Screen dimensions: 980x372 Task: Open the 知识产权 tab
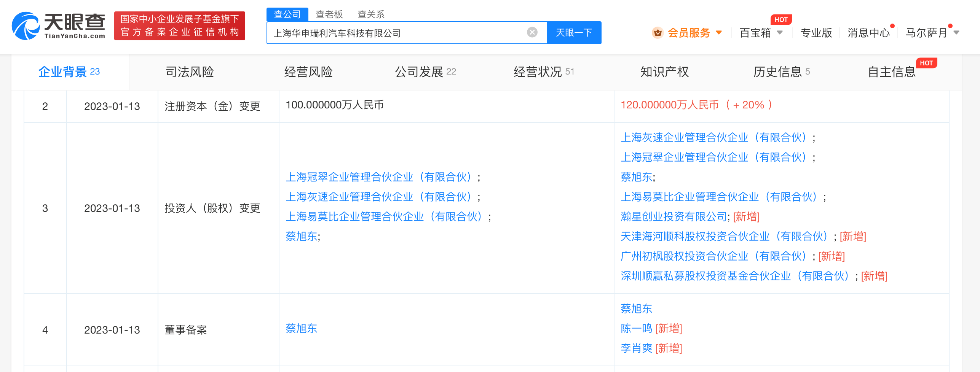[664, 72]
